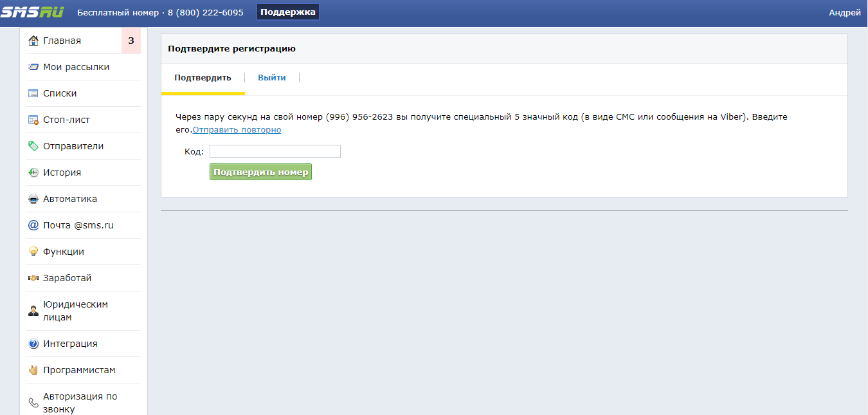868x415 pixels.
Task: Click the businessman icon for Юридическим лицам
Action: pyautogui.click(x=33, y=311)
